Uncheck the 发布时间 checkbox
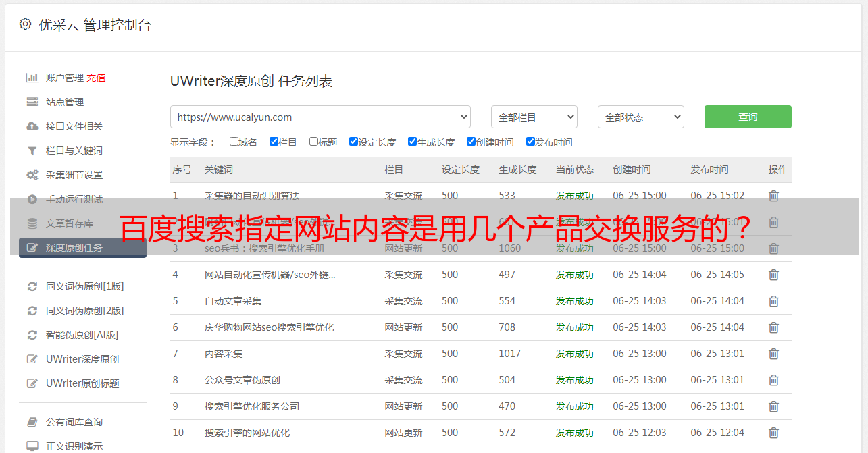This screenshot has width=868, height=453. click(530, 142)
